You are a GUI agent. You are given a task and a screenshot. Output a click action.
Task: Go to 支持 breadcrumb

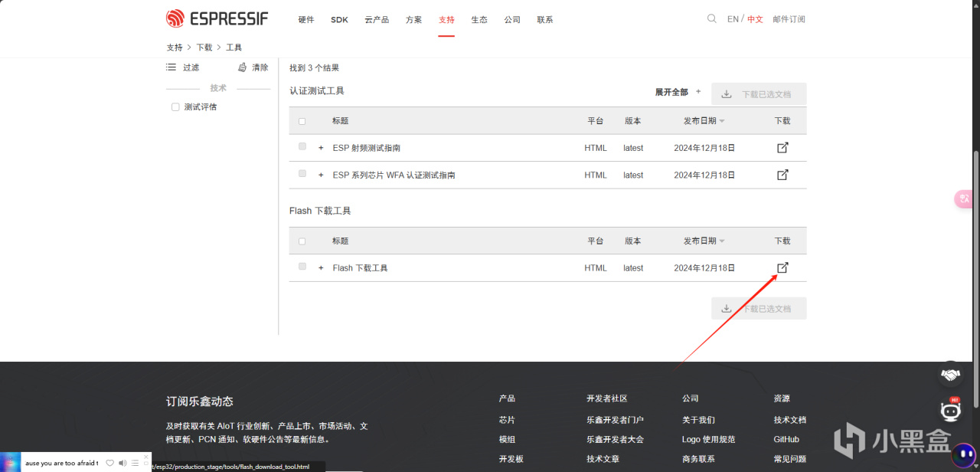click(x=175, y=48)
